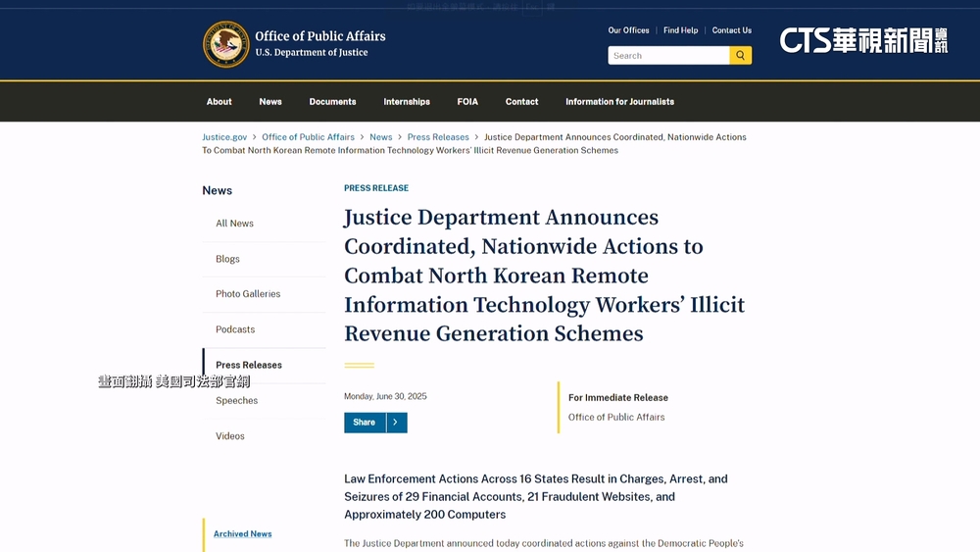The width and height of the screenshot is (980, 552).
Task: Open the About menu
Action: coord(219,102)
